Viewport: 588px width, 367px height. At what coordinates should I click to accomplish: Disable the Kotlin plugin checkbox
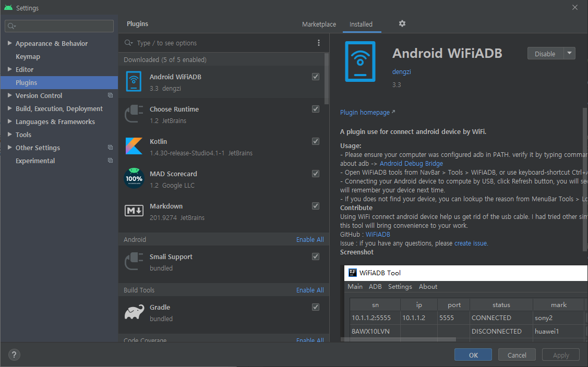316,141
